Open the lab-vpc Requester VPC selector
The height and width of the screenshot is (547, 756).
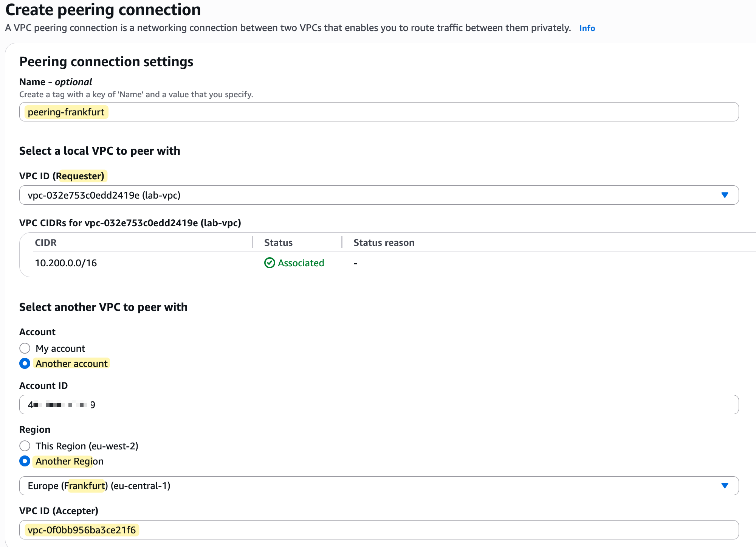pos(370,195)
